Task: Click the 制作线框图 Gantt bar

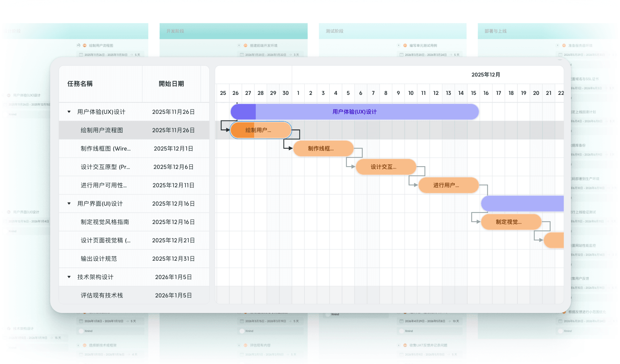Action: point(323,148)
